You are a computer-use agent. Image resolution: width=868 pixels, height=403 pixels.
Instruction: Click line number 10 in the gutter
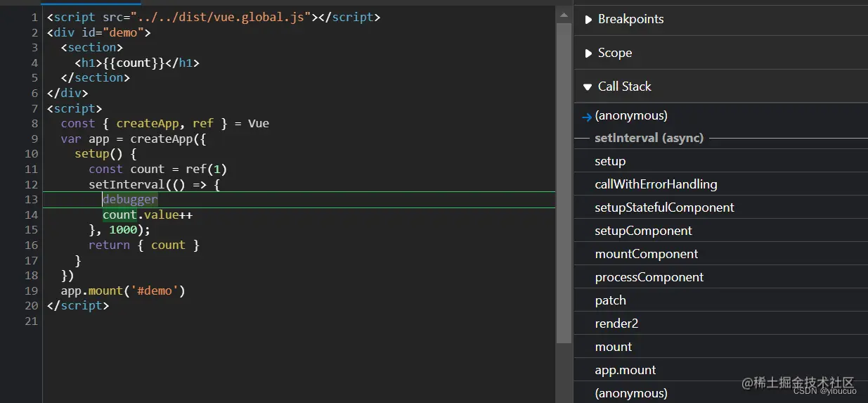click(31, 153)
